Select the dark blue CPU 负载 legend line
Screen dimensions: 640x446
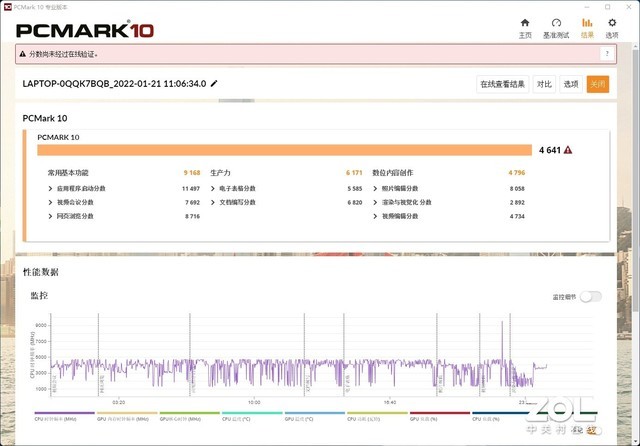(502, 413)
